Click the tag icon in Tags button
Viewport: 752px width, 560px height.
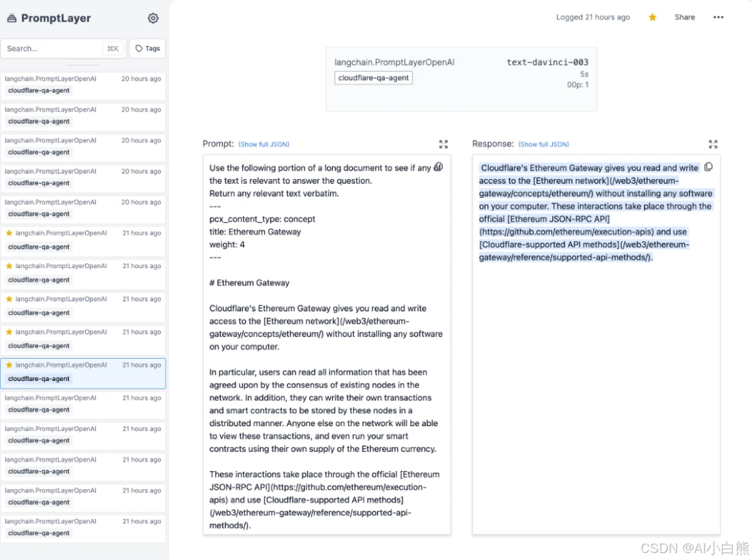tap(139, 49)
